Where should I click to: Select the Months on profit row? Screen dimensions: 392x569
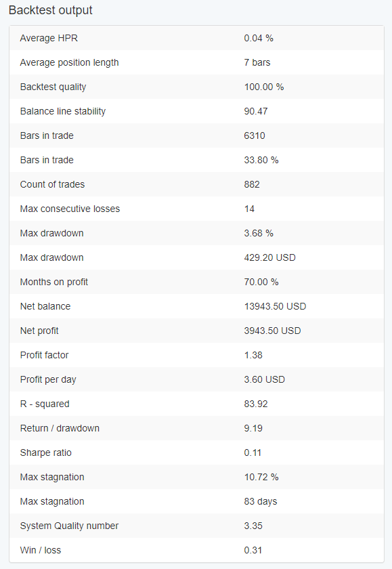pos(196,282)
